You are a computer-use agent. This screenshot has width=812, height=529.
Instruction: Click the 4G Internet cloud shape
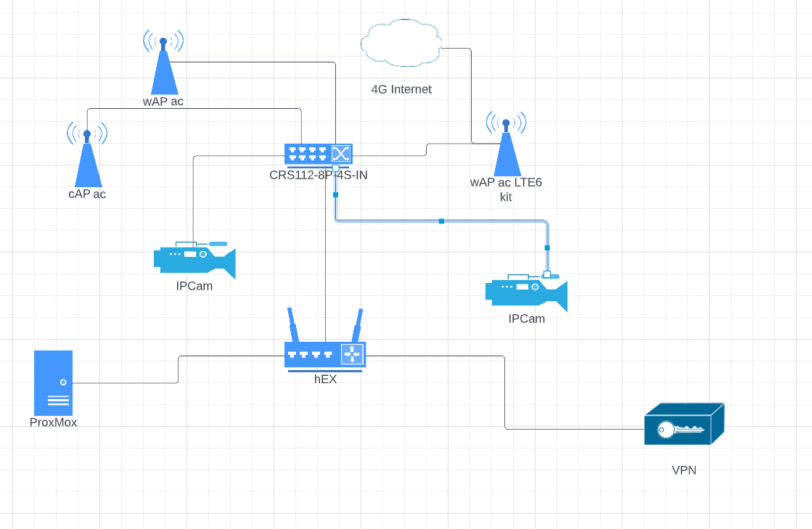(x=401, y=43)
